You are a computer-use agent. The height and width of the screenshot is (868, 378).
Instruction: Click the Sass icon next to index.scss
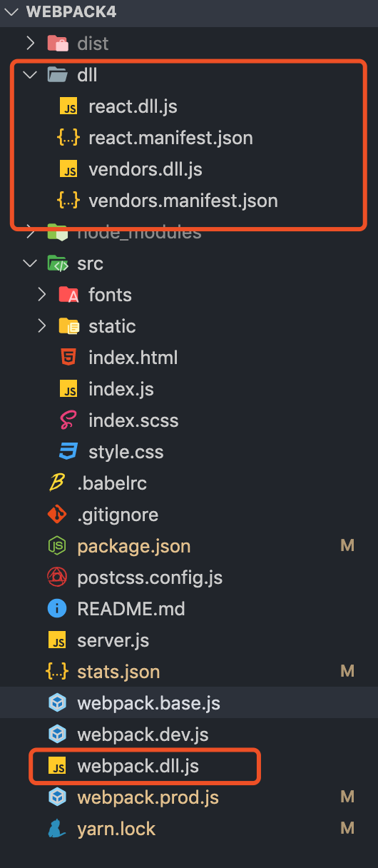tap(68, 420)
